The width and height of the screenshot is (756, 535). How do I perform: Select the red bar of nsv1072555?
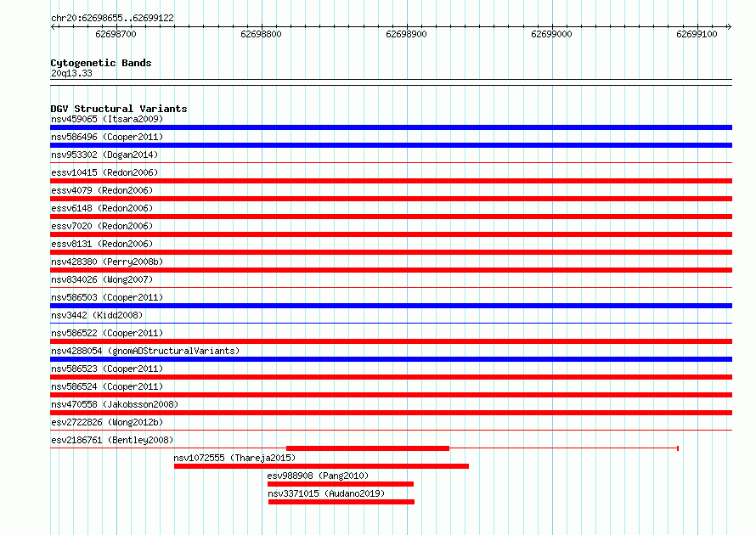click(322, 466)
